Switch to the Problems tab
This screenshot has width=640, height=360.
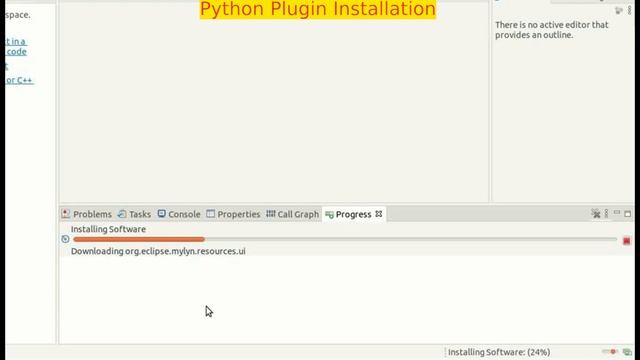tap(87, 214)
